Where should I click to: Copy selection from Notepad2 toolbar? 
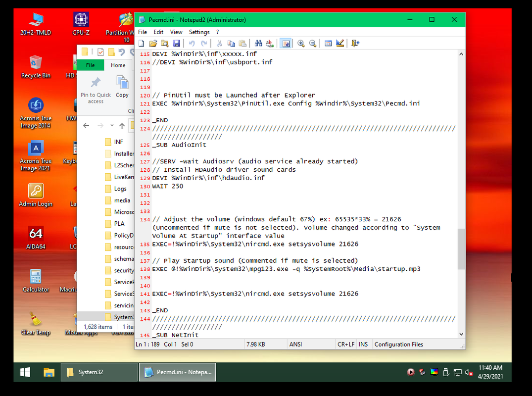point(231,43)
